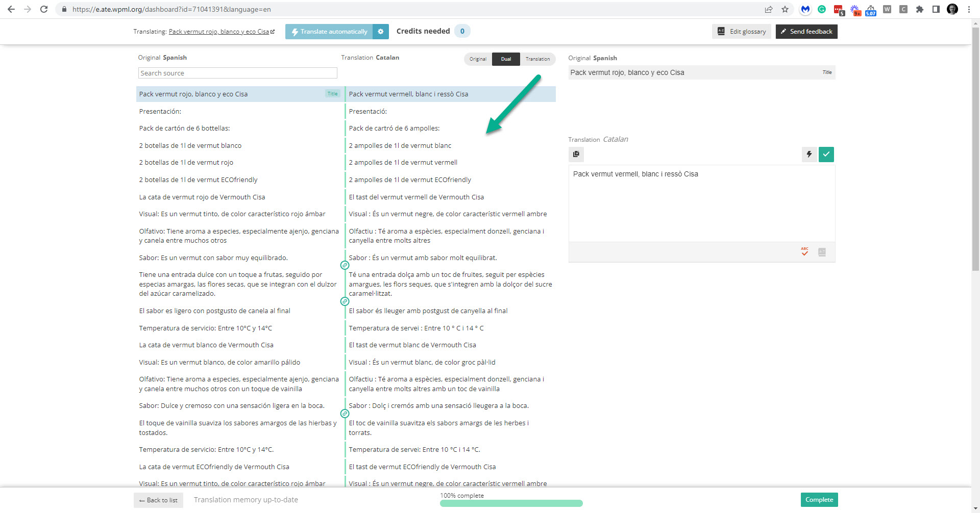Click the link icon below the 'Sabor: Es un vermut con sabor' row
The height and width of the screenshot is (513, 980).
click(345, 265)
